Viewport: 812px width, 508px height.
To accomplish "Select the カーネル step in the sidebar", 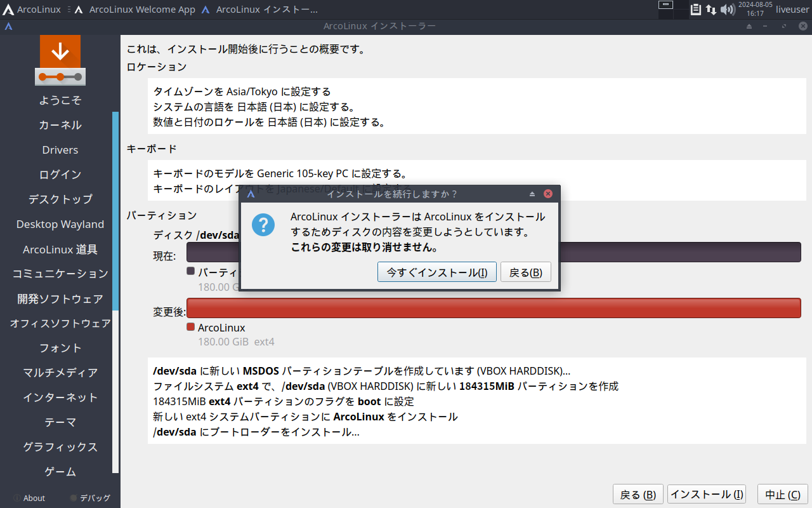I will coord(60,125).
